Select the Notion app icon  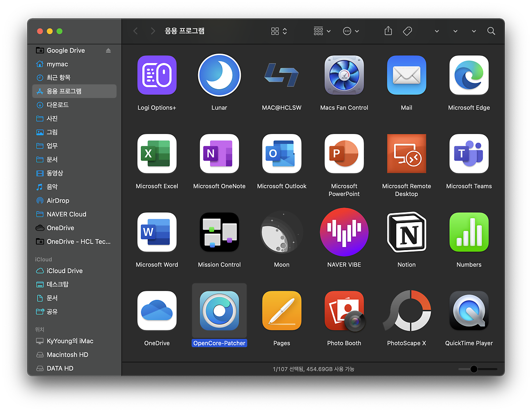407,232
